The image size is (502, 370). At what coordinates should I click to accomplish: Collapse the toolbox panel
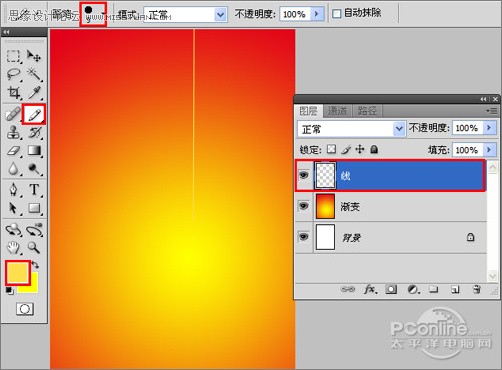7,32
